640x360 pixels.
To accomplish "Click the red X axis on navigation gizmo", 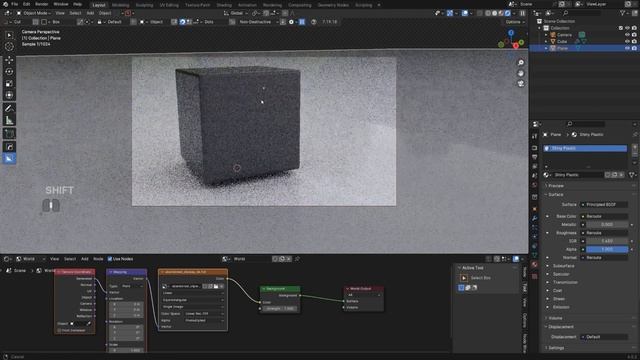I will [x=516, y=46].
